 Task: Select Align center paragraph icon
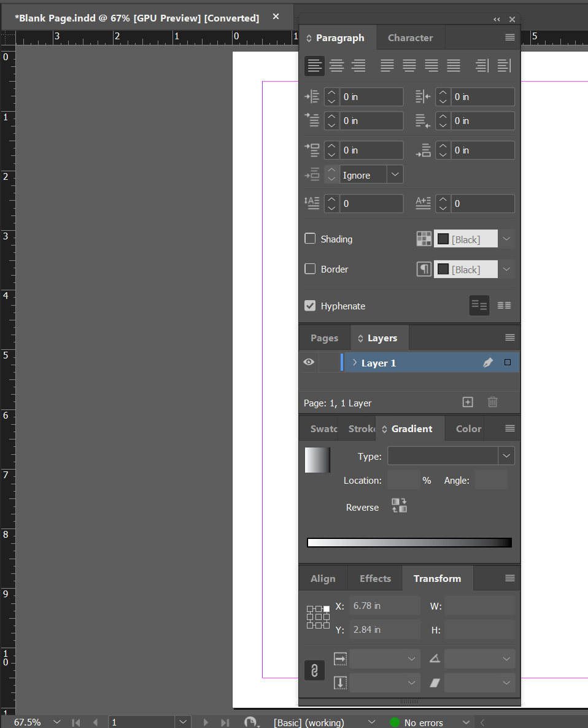(x=336, y=66)
